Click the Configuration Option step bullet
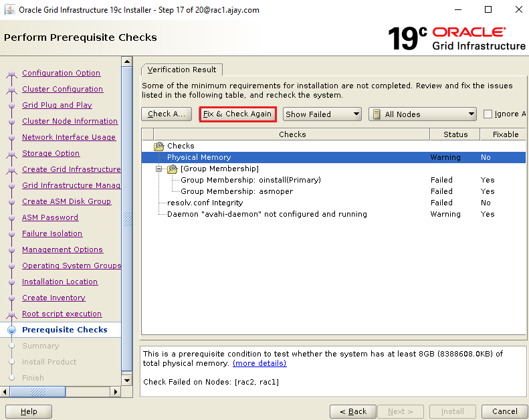This screenshot has width=529, height=420. (12, 73)
